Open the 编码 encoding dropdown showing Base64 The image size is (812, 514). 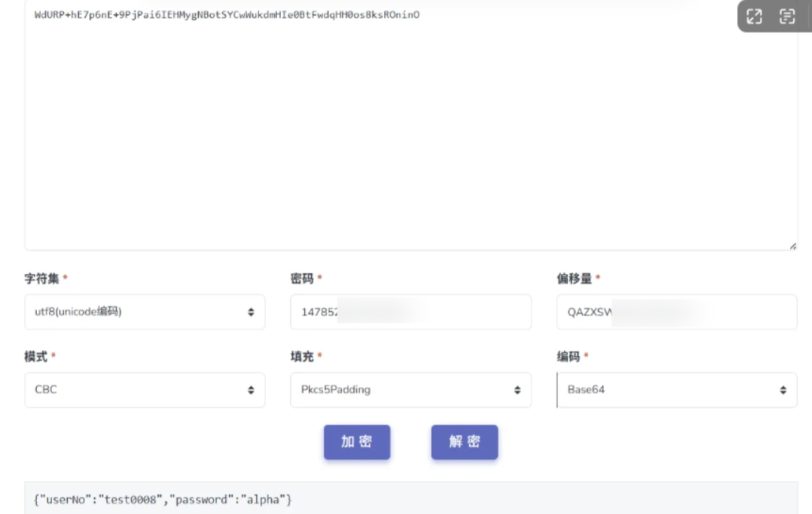pos(676,390)
